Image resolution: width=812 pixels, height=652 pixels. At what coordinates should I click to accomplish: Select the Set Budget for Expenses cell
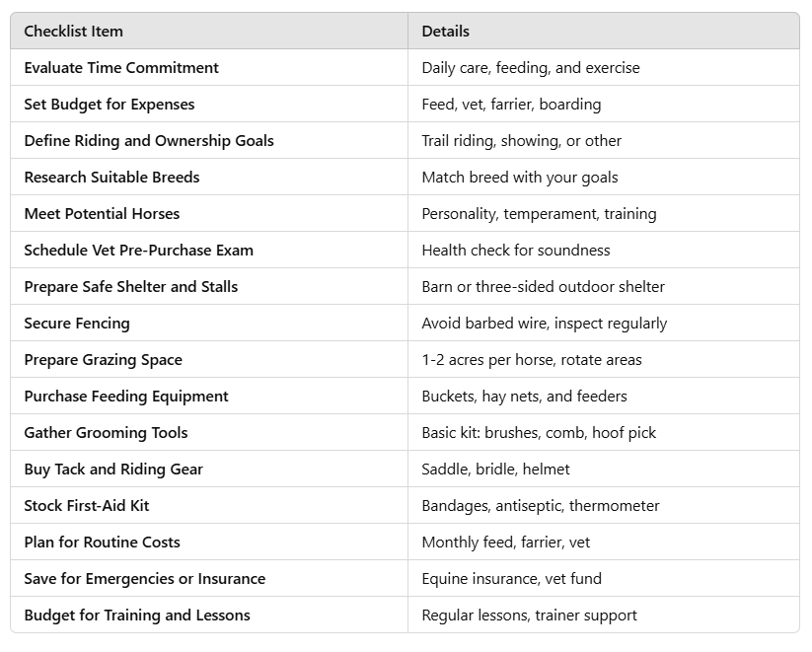[209, 105]
